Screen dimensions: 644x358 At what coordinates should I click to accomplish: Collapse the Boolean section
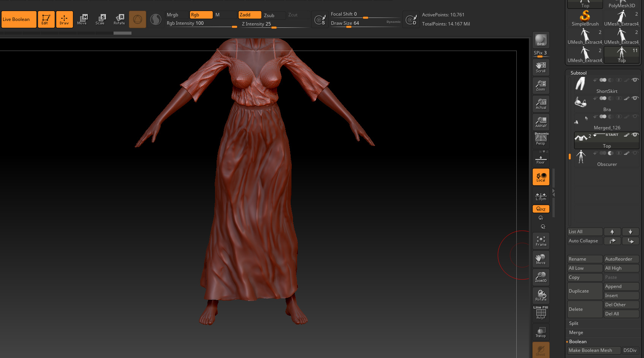tap(578, 342)
